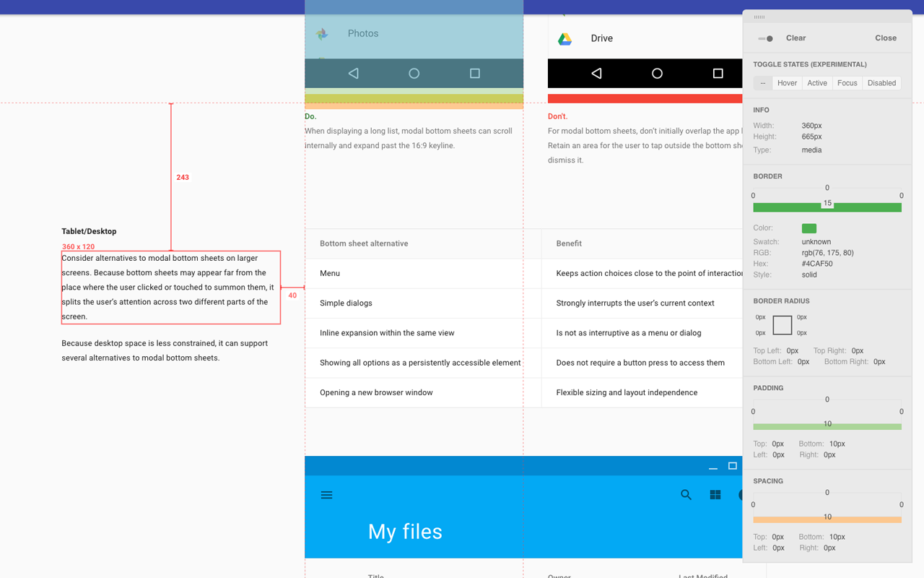The height and width of the screenshot is (578, 924).
Task: Click the green border width bar showing 15
Action: pos(827,207)
